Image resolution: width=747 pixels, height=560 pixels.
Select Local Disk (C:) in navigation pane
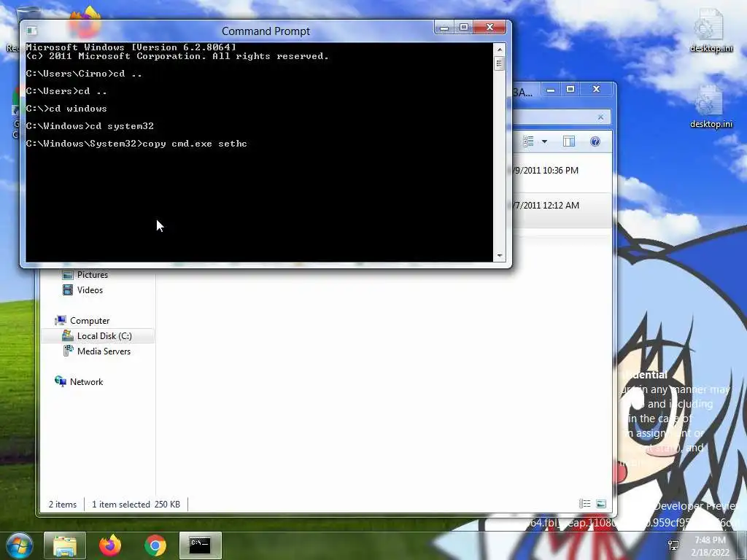click(97, 335)
